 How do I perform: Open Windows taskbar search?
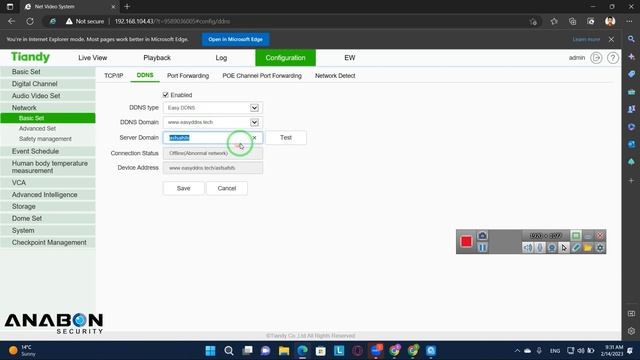229,351
